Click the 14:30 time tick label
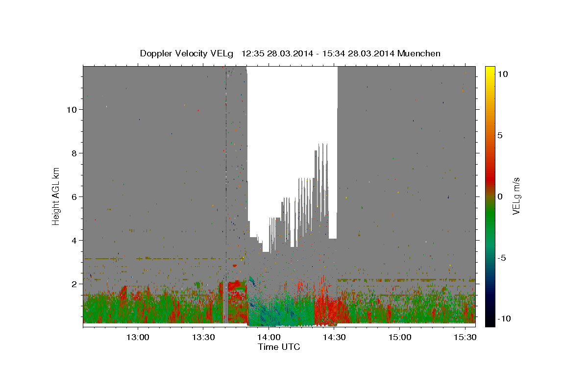 (334, 338)
